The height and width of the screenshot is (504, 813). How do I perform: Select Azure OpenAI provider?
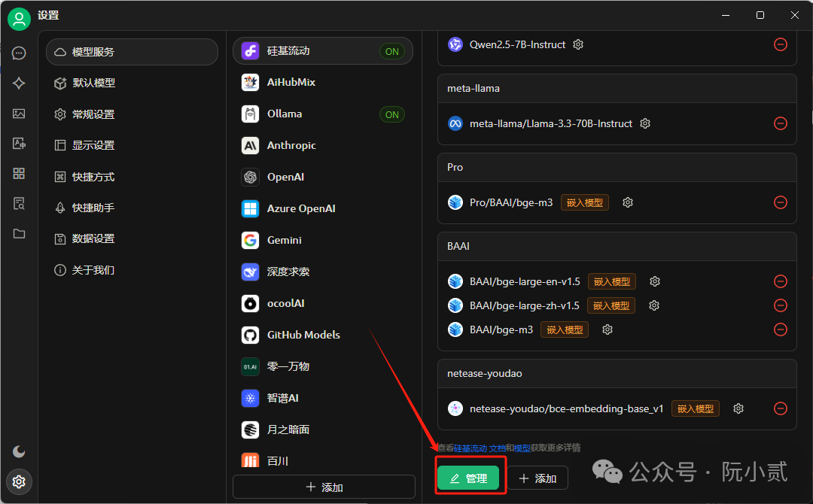[x=323, y=209]
